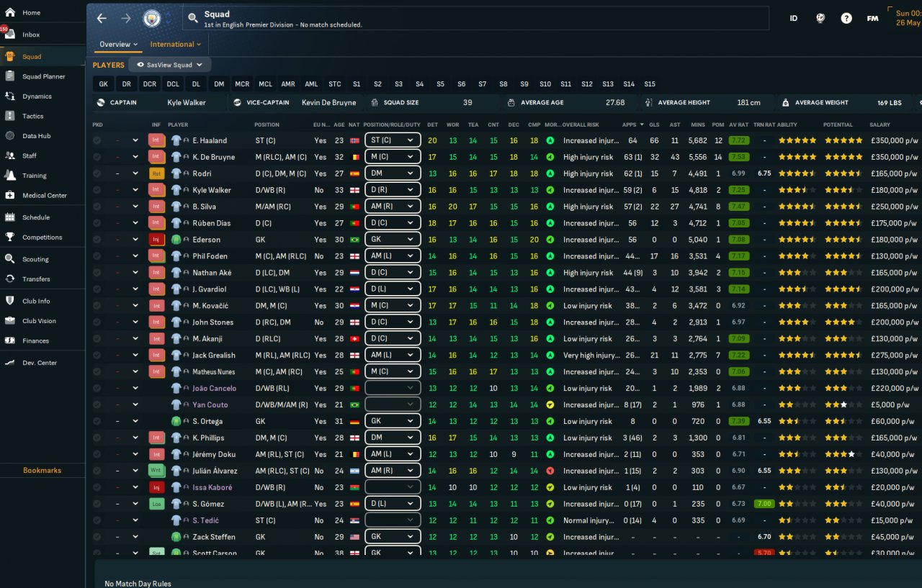Open the Data Hub sidebar icon

(9, 136)
